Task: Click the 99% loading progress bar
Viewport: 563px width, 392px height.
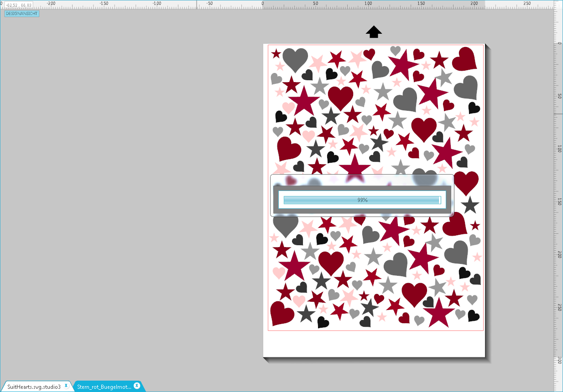Action: click(x=362, y=200)
